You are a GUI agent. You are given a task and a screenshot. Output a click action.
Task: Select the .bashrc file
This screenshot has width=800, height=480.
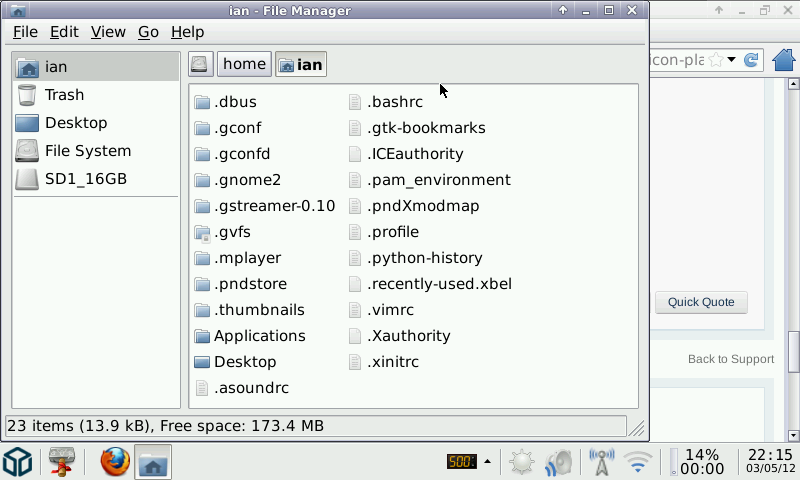tap(394, 102)
